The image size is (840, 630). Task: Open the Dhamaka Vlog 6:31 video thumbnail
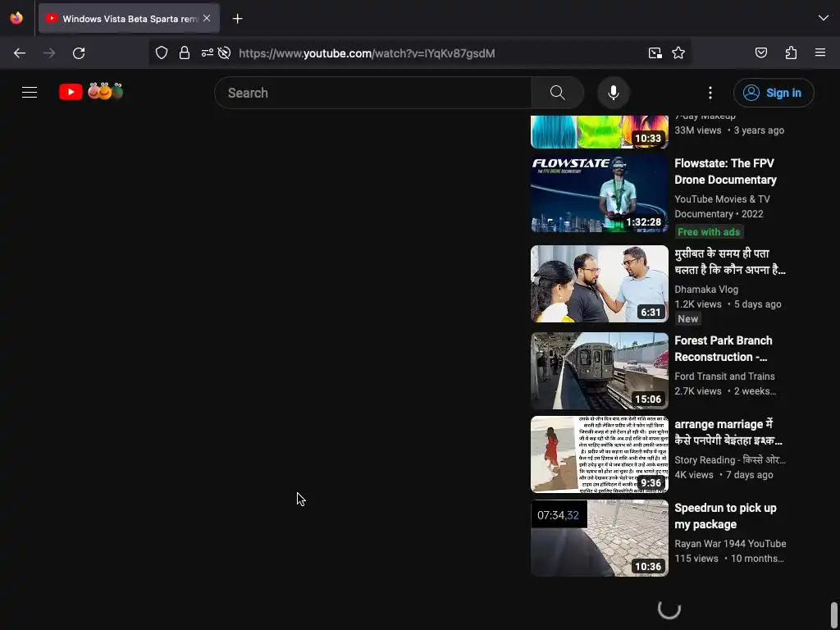[600, 284]
